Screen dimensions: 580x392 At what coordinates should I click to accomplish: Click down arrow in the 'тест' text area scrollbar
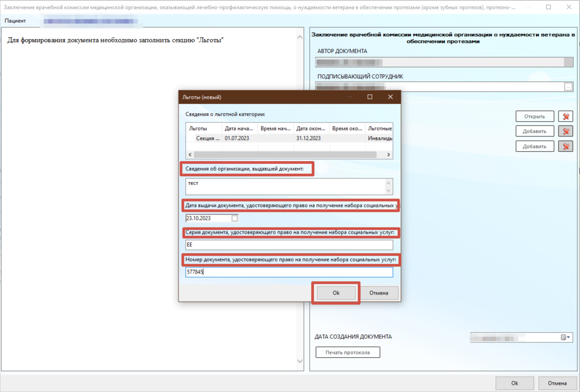[389, 190]
